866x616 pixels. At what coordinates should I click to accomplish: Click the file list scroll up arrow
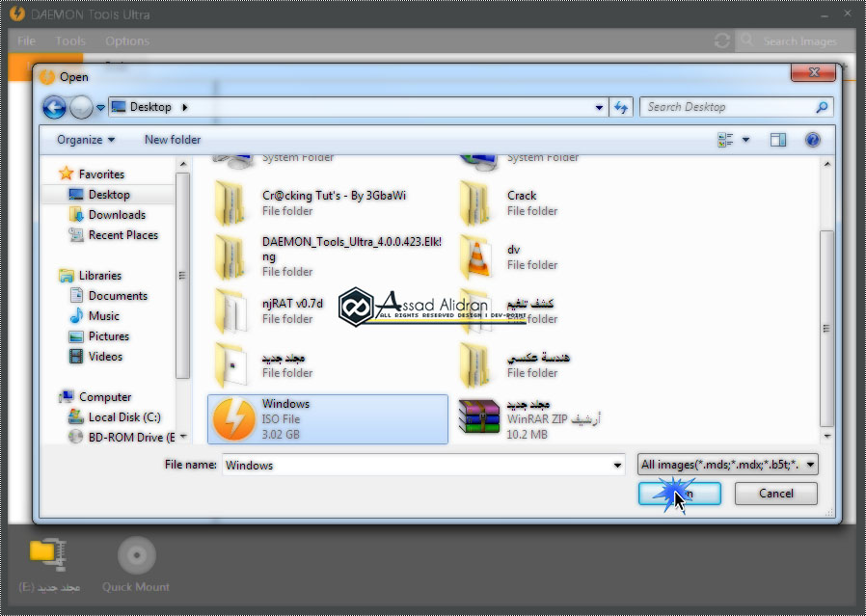(826, 164)
